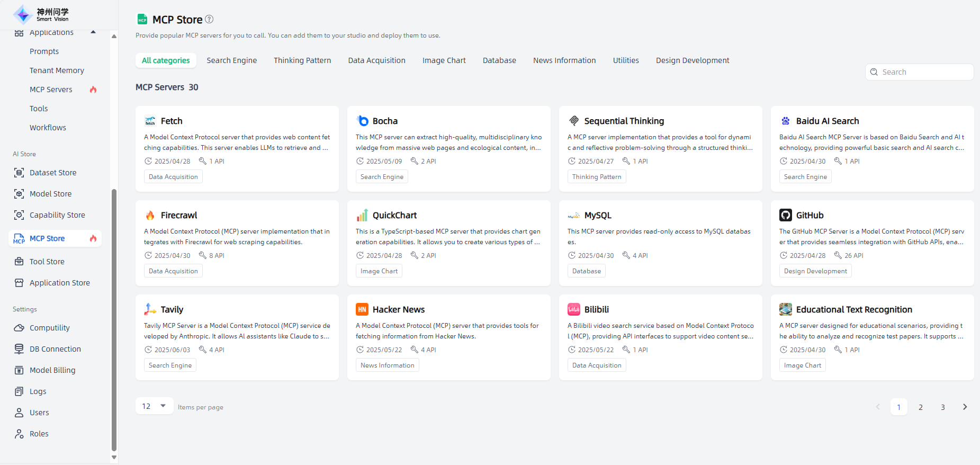
Task: Go to page 3 of results
Action: (x=943, y=407)
